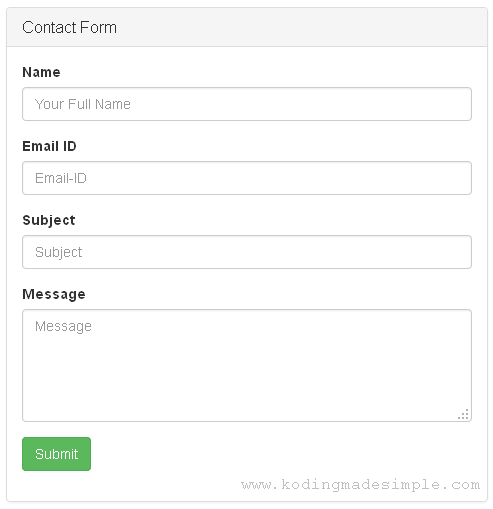Click the bold "Email ID" label
This screenshot has width=493, height=509.
point(49,146)
